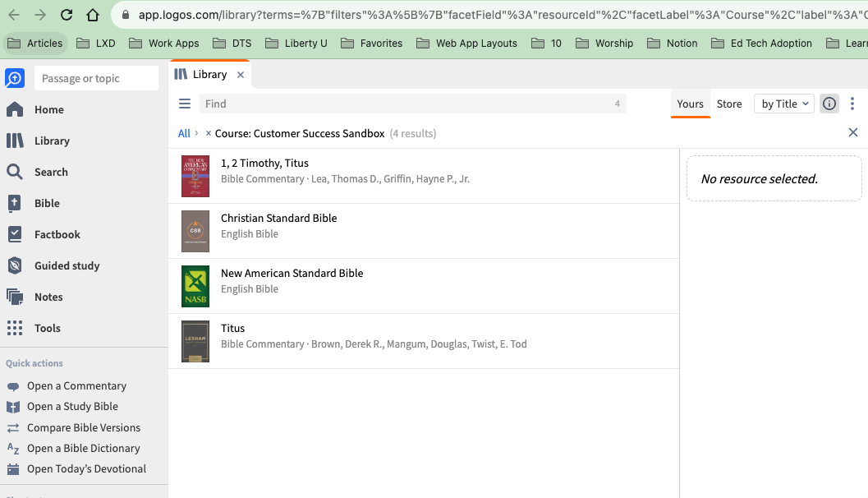Click the browser home button

(93, 15)
